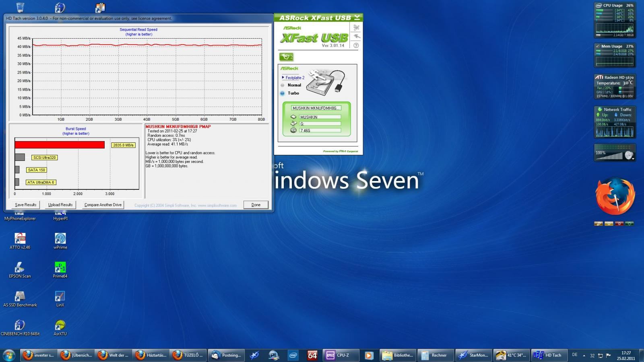Open the StarMon... taskbar item
Screen dimensions: 644x362
tap(473, 355)
